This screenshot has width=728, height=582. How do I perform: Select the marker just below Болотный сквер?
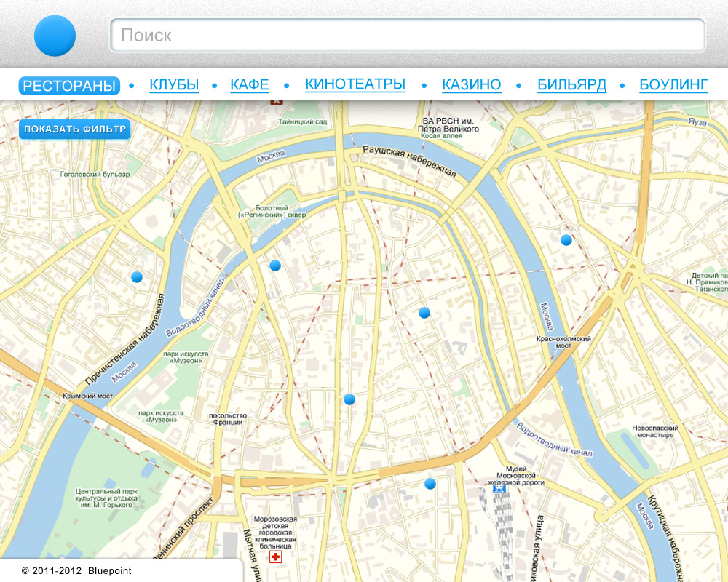(x=275, y=266)
